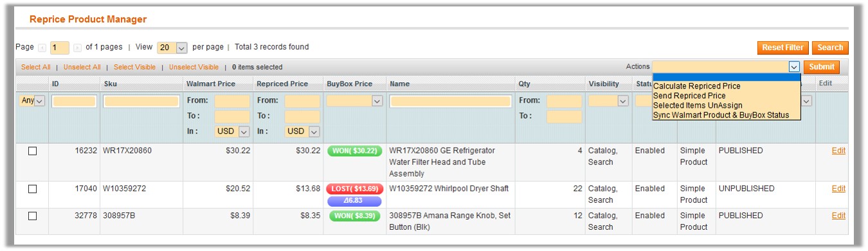Click the Sku filter input
This screenshot has width=868, height=251.
coord(141,101)
